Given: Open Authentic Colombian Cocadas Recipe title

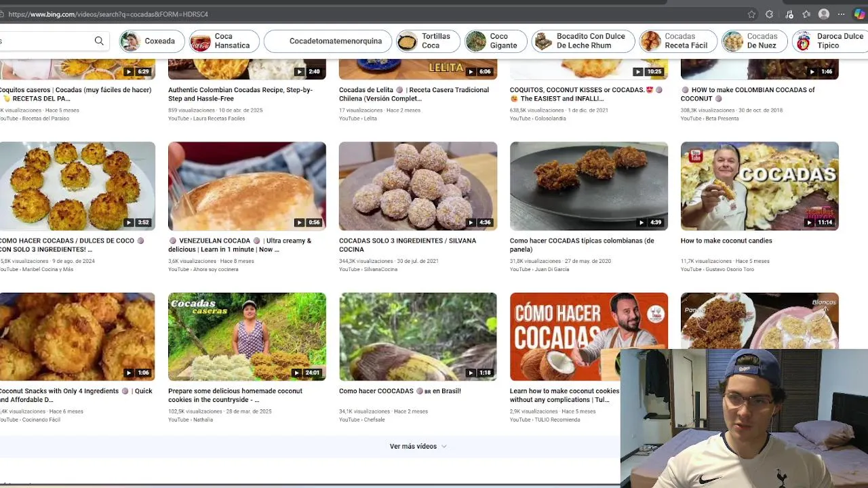Looking at the screenshot, I should [241, 94].
